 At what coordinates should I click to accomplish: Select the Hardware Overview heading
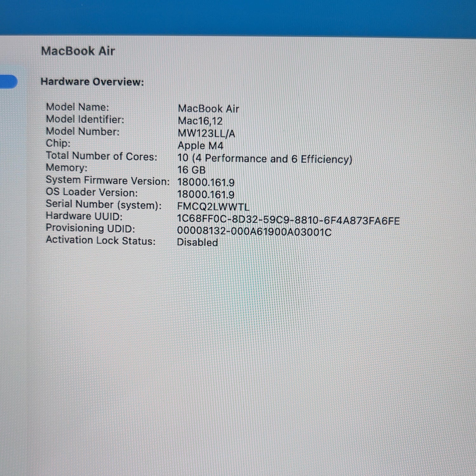pyautogui.click(x=92, y=82)
